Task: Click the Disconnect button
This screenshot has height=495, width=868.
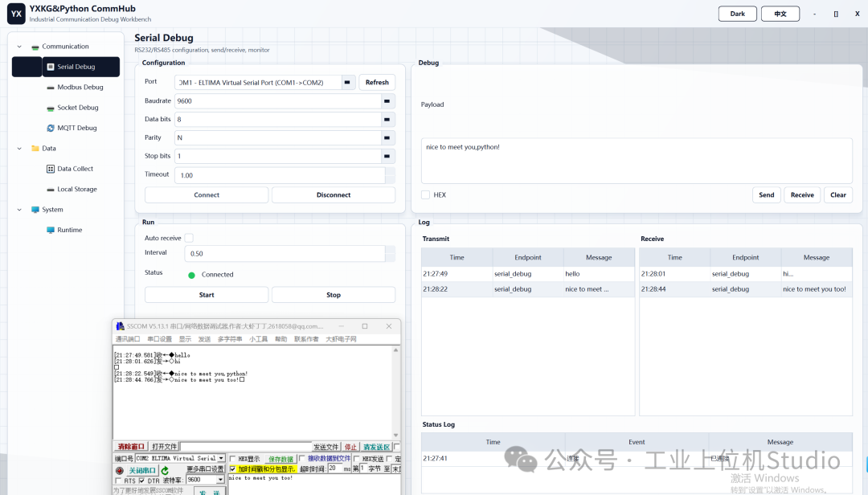Action: coord(334,195)
